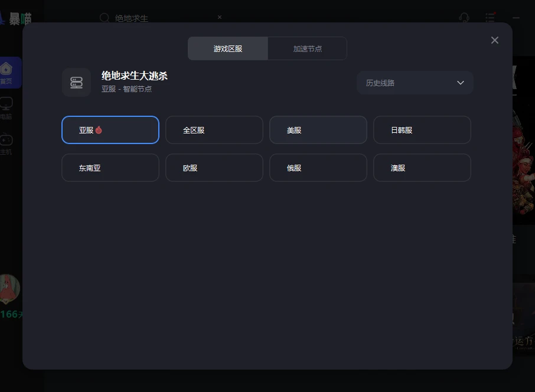
Task: Open customer support headset icon
Action: 464,18
